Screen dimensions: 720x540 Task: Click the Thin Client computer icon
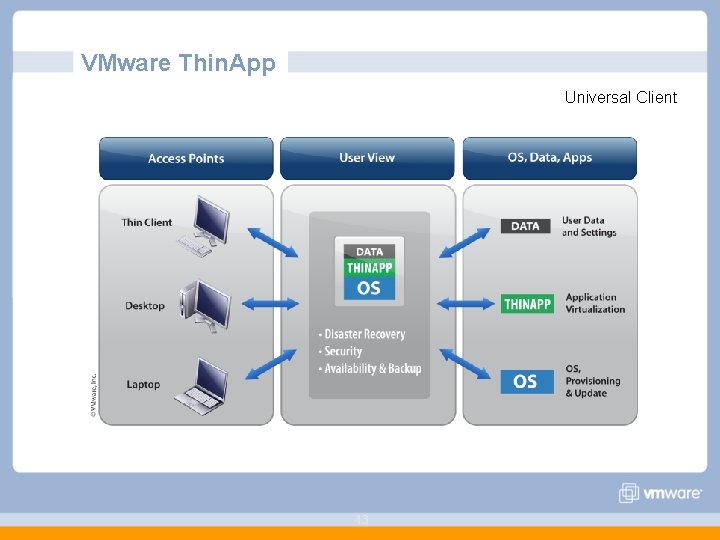click(x=204, y=226)
